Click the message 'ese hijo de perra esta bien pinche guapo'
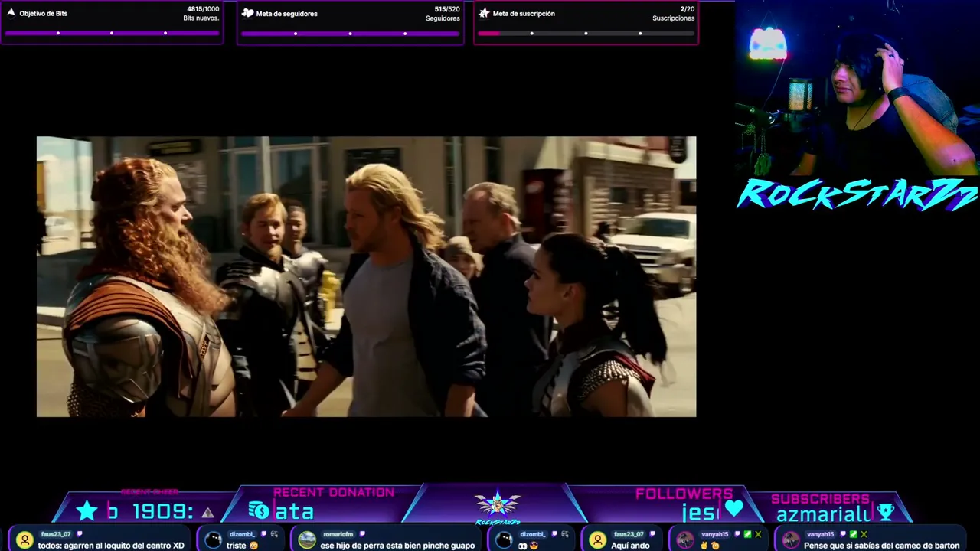980x551 pixels. [397, 546]
